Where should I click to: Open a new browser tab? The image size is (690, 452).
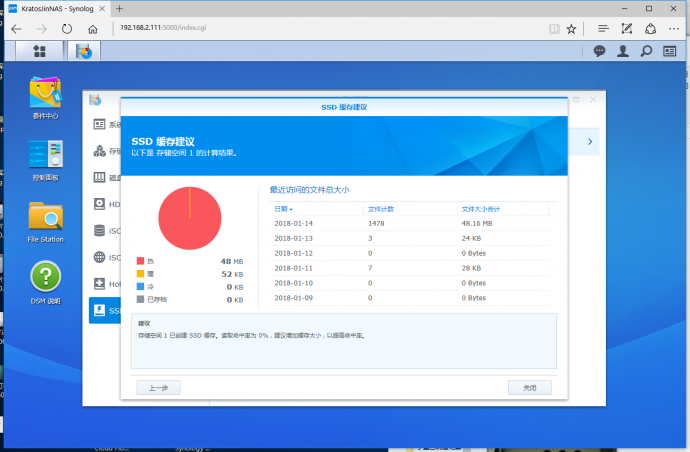pos(119,8)
